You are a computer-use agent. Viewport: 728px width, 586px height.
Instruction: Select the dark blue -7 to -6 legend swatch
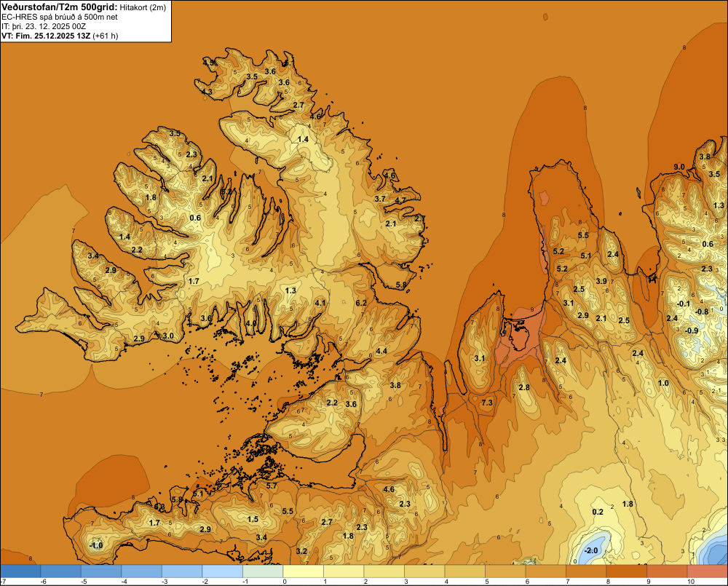[20, 571]
